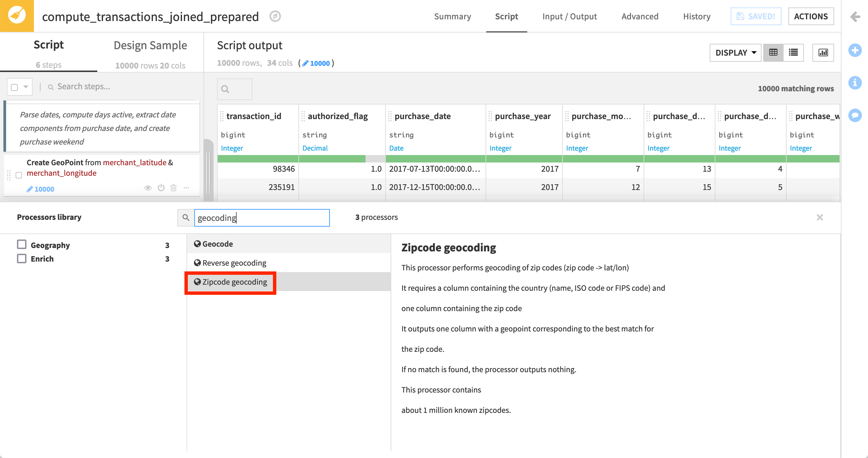Click the pencil 10000 link in GeoPoint step
868x458 pixels.
[40, 189]
